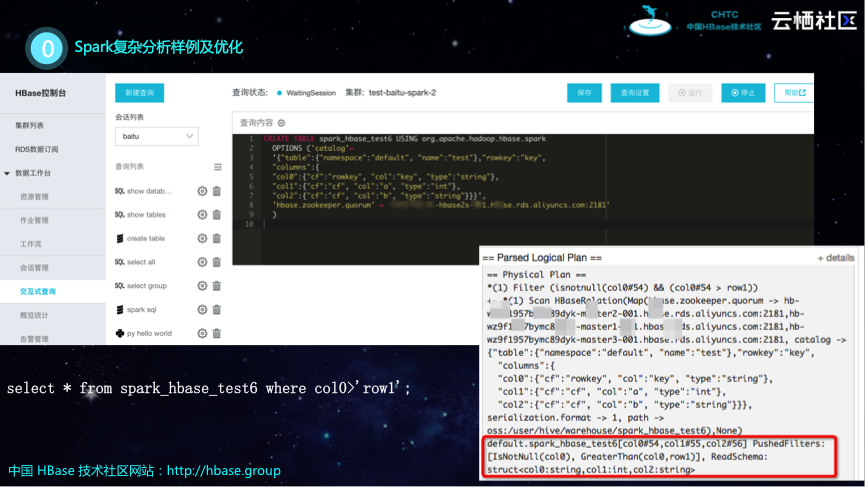Click the 新建查询 button

pyautogui.click(x=139, y=93)
